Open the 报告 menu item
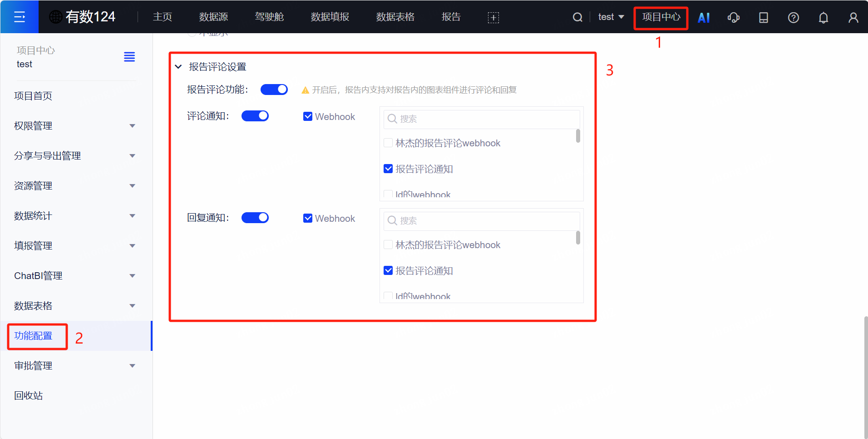868x439 pixels. click(451, 17)
